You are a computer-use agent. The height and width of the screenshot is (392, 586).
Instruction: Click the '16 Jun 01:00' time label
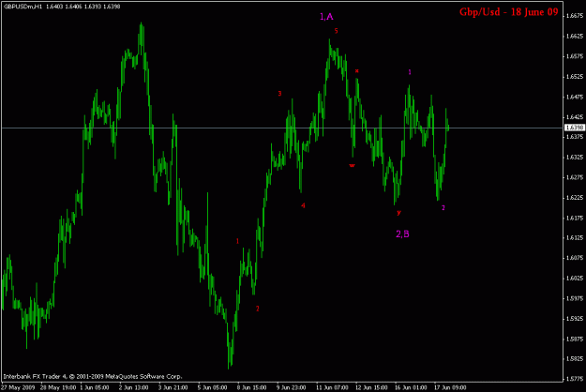click(x=411, y=387)
